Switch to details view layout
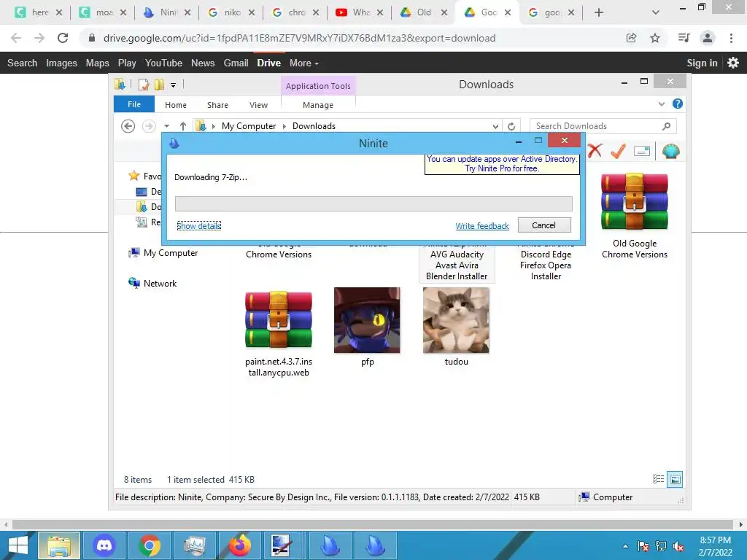 pyautogui.click(x=658, y=479)
